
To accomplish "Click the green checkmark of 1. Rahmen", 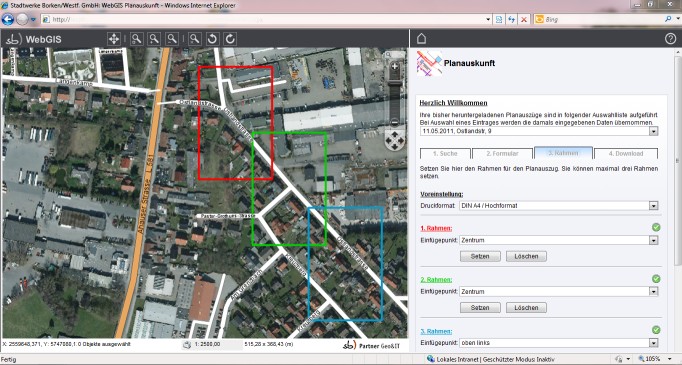I will 656,227.
